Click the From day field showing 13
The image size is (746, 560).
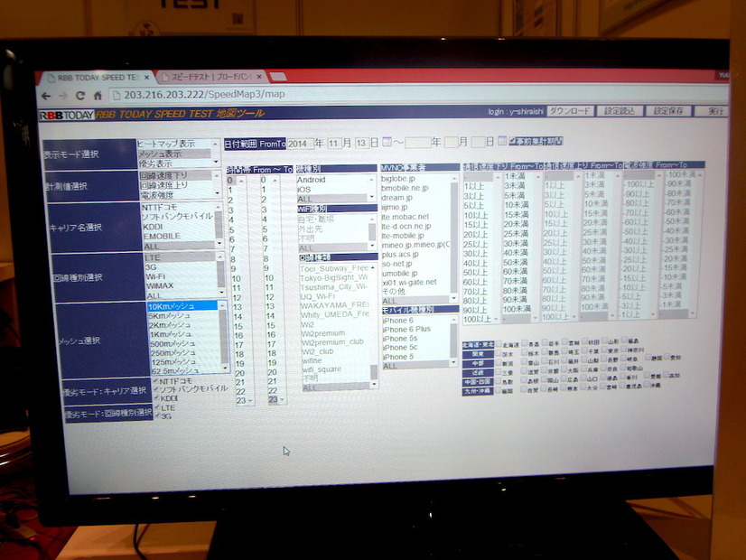coord(361,143)
